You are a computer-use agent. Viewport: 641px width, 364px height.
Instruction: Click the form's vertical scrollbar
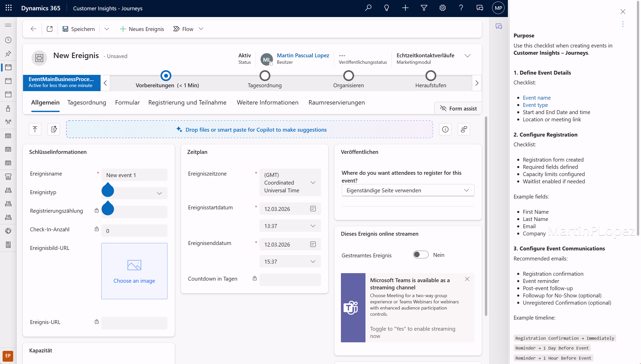pyautogui.click(x=486, y=216)
